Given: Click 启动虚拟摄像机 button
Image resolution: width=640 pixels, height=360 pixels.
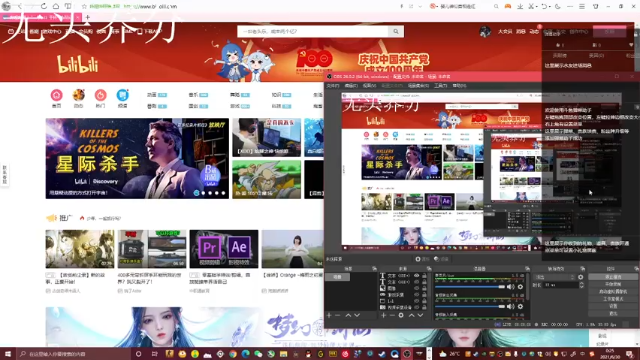Looking at the screenshot, I should coord(613,291).
